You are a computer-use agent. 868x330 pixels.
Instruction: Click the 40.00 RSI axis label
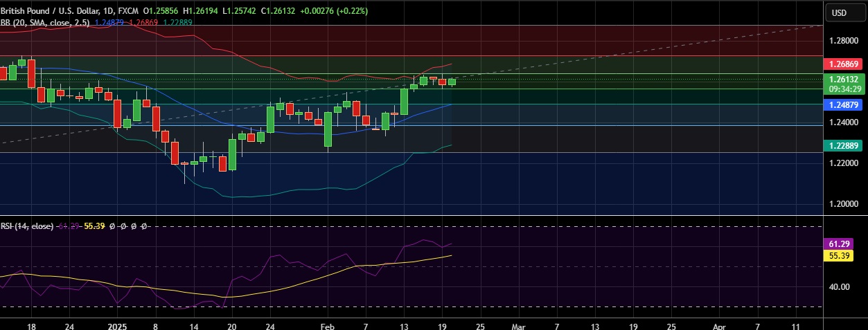point(839,286)
